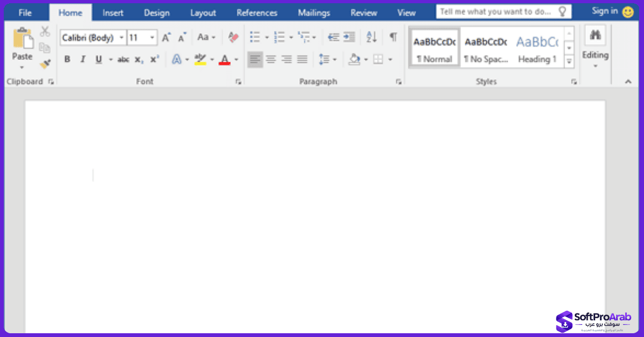Toggle strikethrough formatting

[x=123, y=60]
